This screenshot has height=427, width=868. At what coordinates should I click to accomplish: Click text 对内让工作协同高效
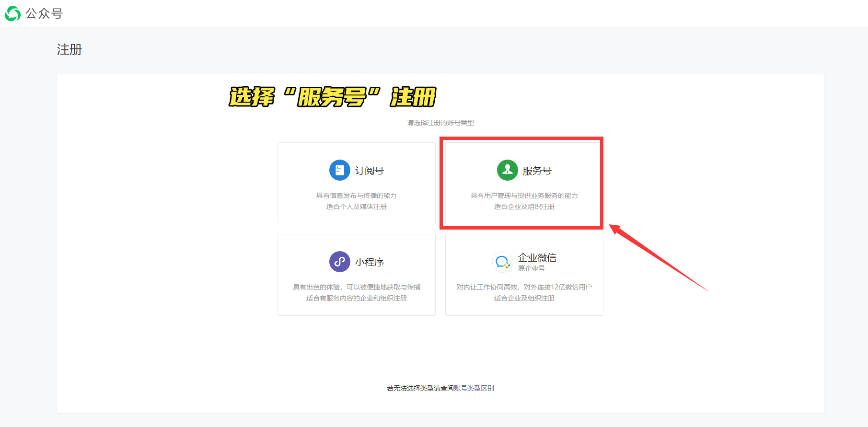(487, 287)
